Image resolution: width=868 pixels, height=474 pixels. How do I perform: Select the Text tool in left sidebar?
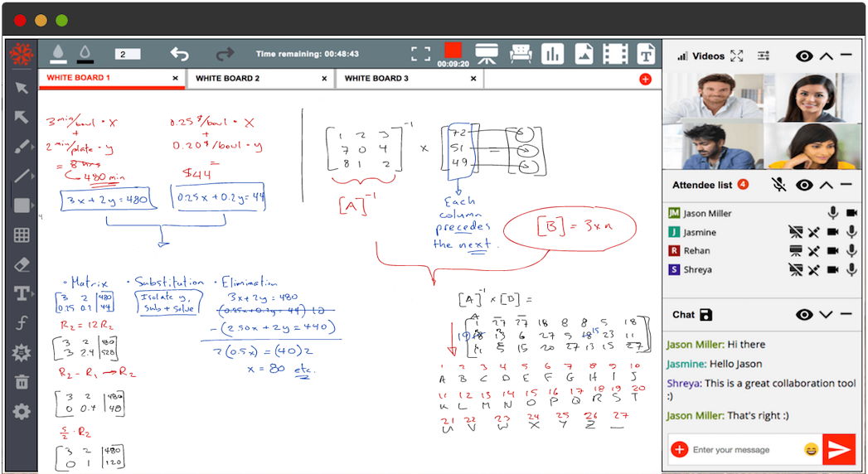pyautogui.click(x=22, y=293)
